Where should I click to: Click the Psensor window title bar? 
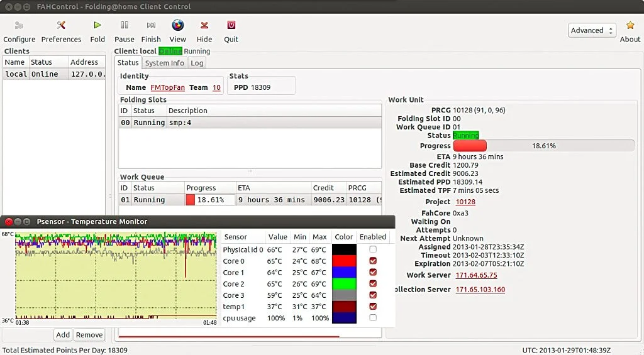[197, 222]
